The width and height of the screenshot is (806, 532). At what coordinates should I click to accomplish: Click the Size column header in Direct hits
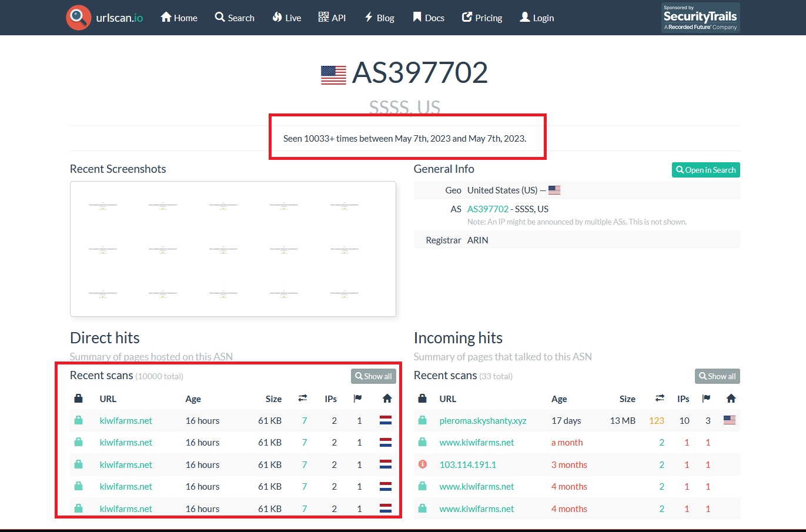coord(273,399)
